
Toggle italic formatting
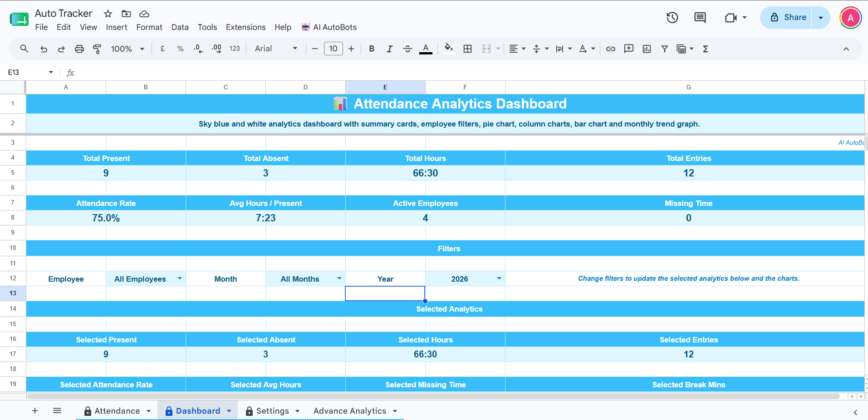[x=389, y=49]
